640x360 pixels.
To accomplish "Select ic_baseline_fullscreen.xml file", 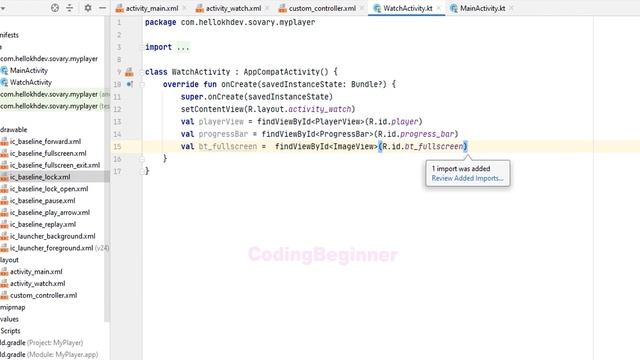I will 48,153.
